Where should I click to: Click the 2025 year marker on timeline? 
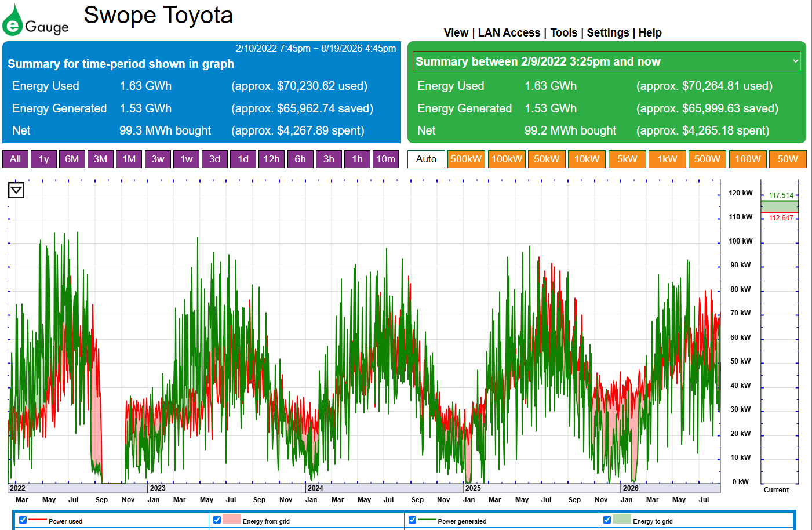(x=473, y=488)
